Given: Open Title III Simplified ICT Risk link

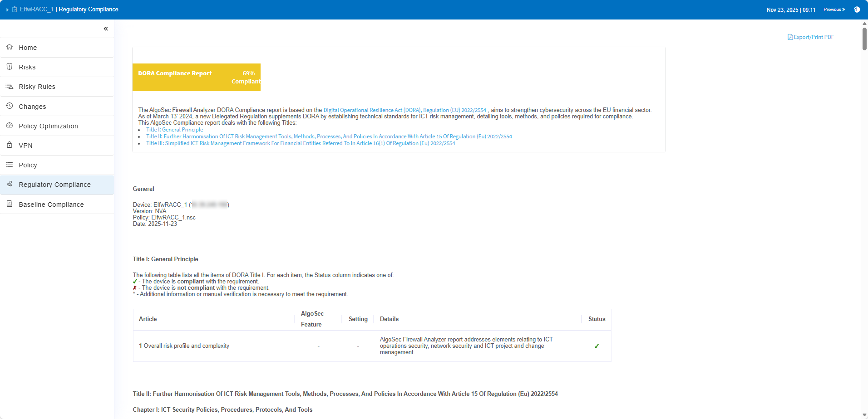Looking at the screenshot, I should click(x=300, y=143).
